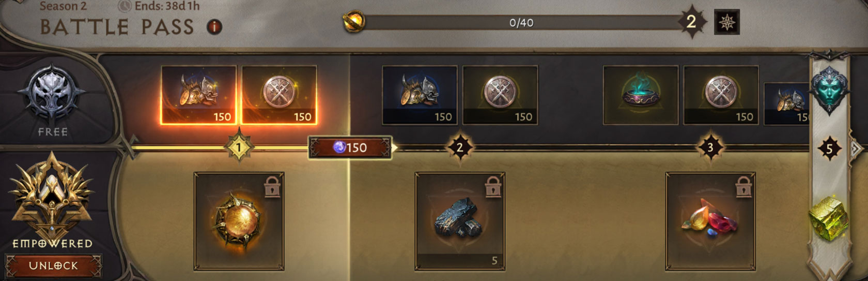Claim the glowing rank 1 crest reward
The width and height of the screenshot is (868, 281).
(279, 95)
